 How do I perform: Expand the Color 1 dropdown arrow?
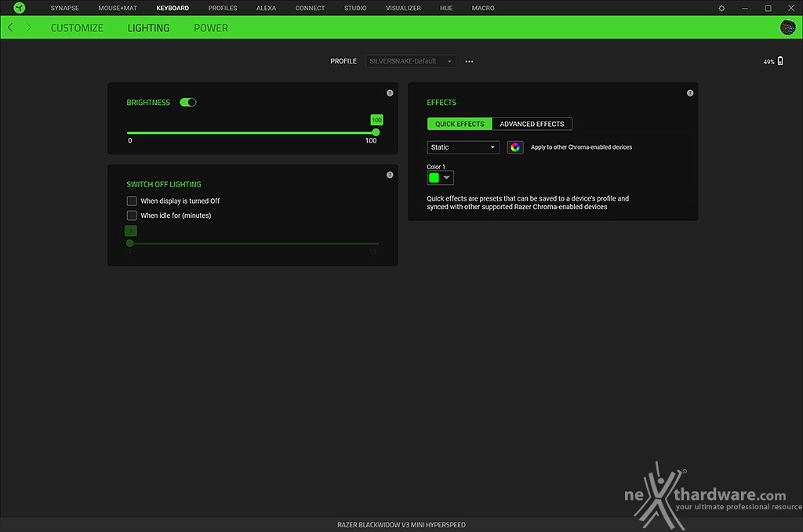(x=446, y=178)
